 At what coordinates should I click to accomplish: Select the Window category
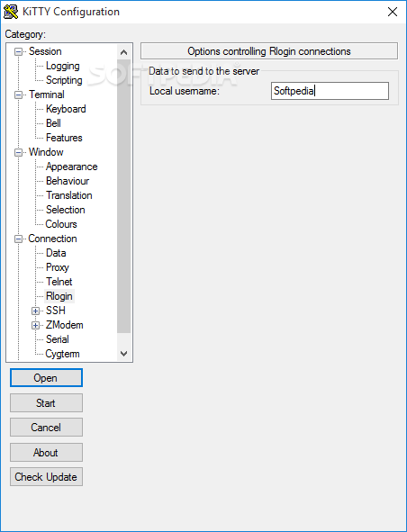(x=46, y=152)
